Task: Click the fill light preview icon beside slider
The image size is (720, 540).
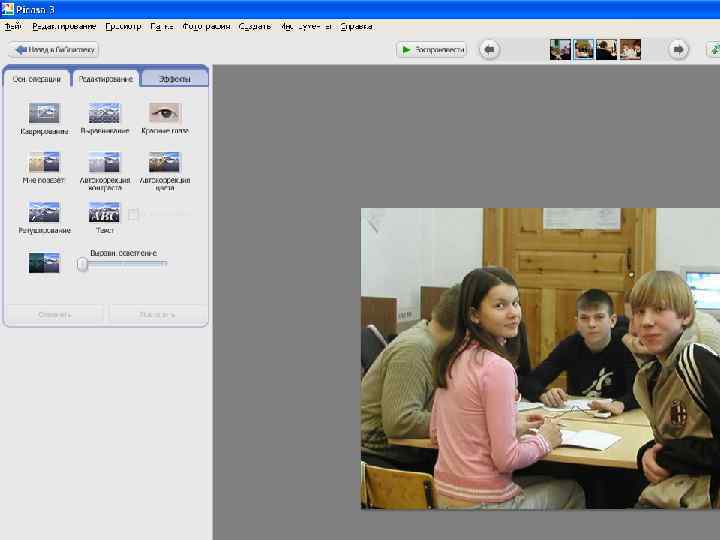Action: pos(44,263)
